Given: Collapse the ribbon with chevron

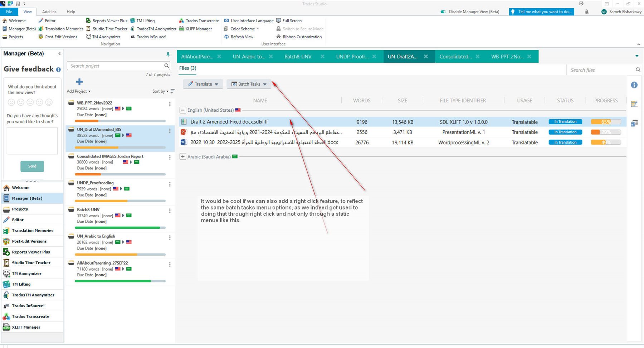Looking at the screenshot, I should 639,44.
